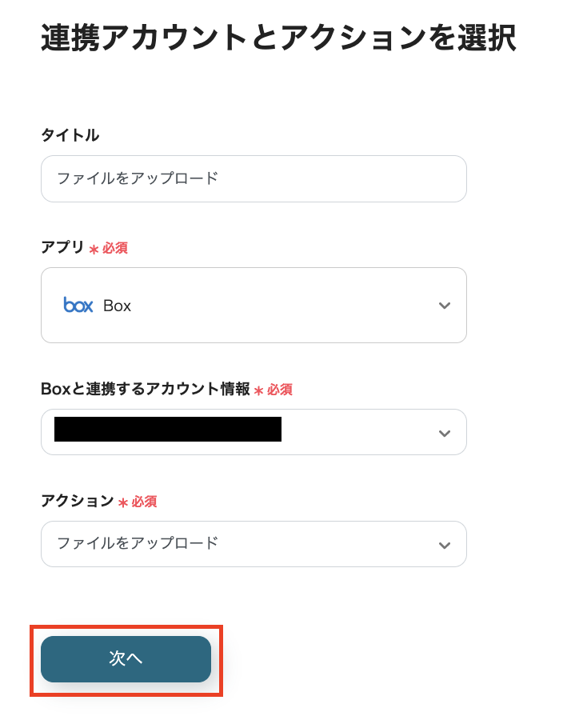Click the アクション field label

point(78,502)
